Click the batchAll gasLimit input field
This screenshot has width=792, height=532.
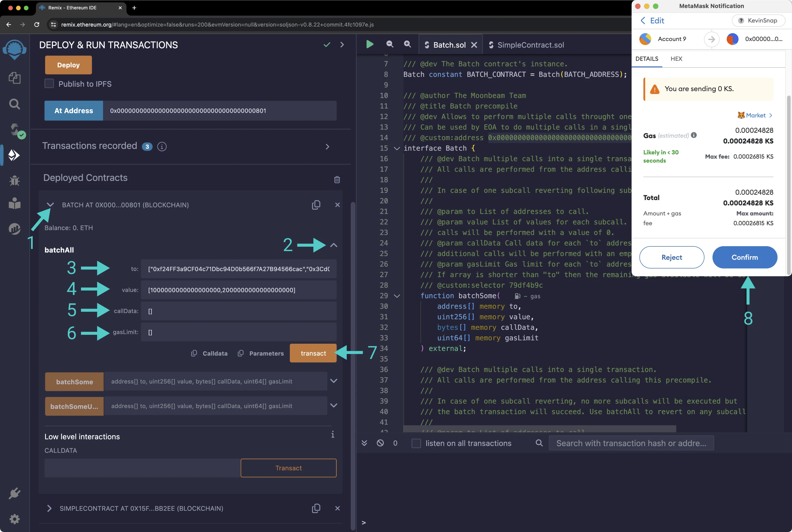tap(239, 332)
